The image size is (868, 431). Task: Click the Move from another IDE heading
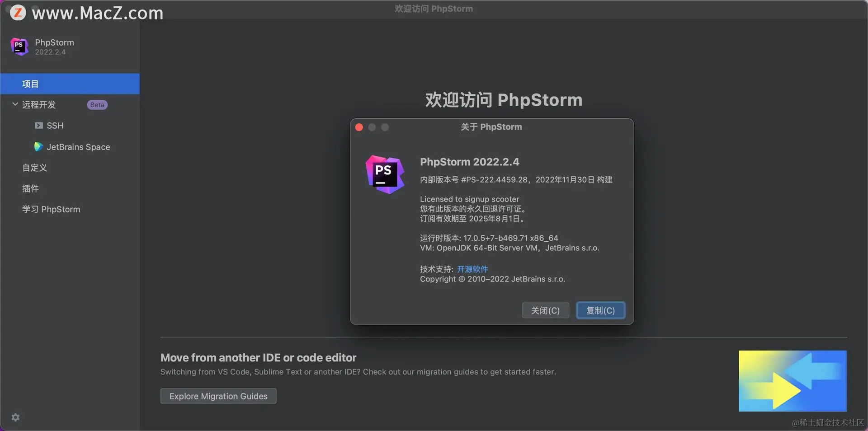(258, 358)
